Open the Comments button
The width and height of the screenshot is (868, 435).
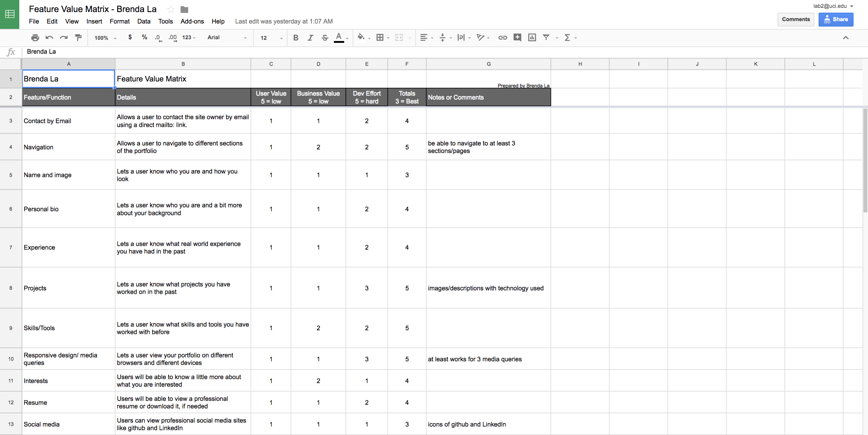tap(796, 20)
